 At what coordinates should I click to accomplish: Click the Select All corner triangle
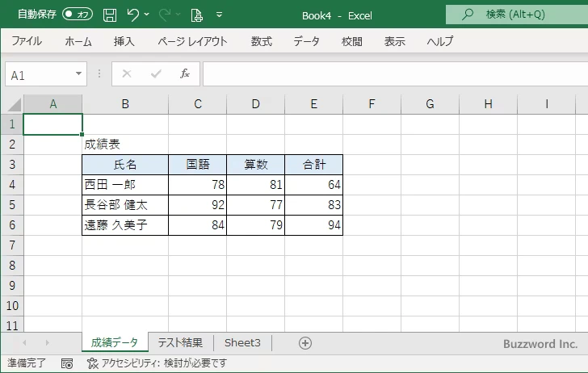(13, 104)
